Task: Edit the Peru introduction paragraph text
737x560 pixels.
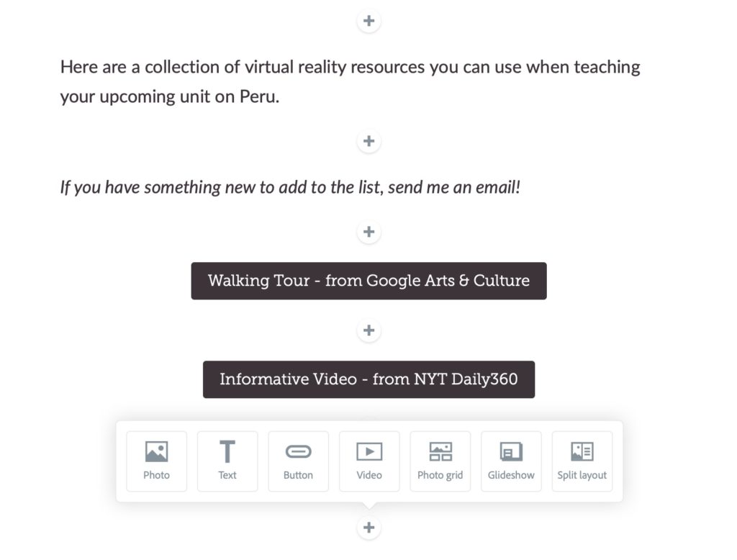Action: coord(351,81)
